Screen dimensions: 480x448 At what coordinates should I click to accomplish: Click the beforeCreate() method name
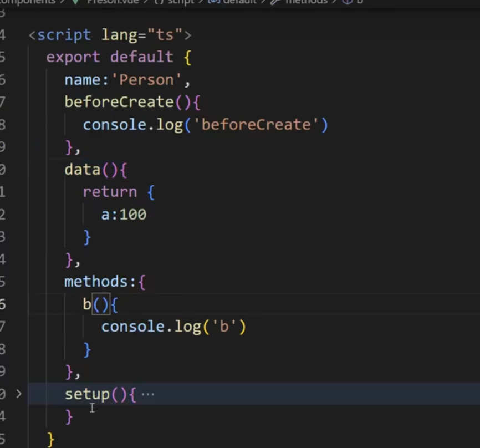click(119, 102)
